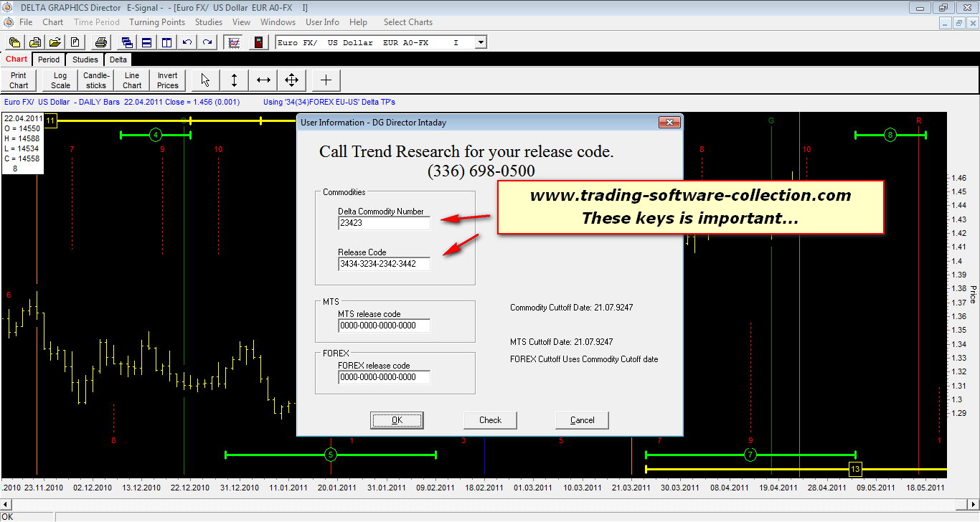
Task: Switch to the Studies tab
Action: pyautogui.click(x=85, y=60)
